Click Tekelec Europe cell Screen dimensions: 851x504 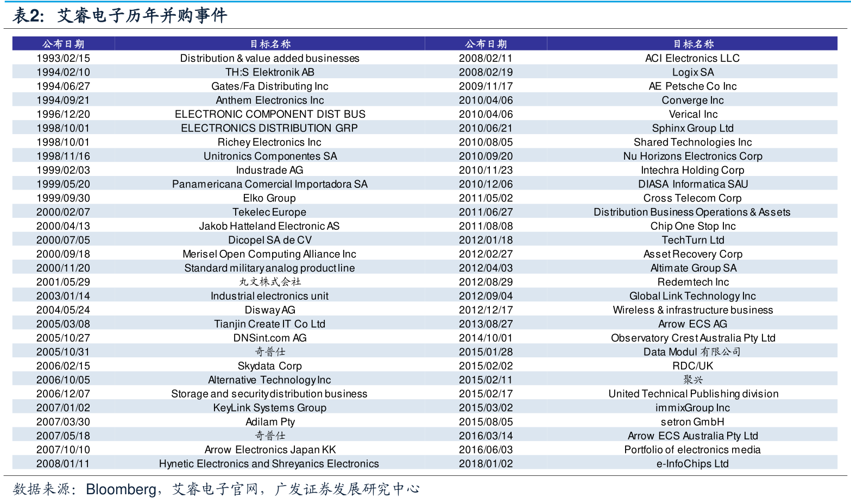coord(270,212)
